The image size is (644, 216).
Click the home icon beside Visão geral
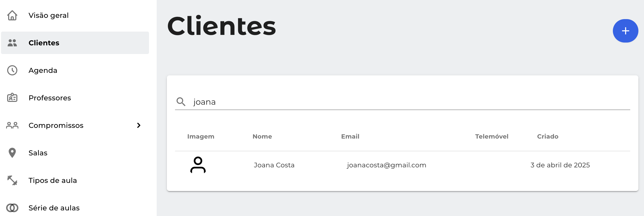click(12, 15)
